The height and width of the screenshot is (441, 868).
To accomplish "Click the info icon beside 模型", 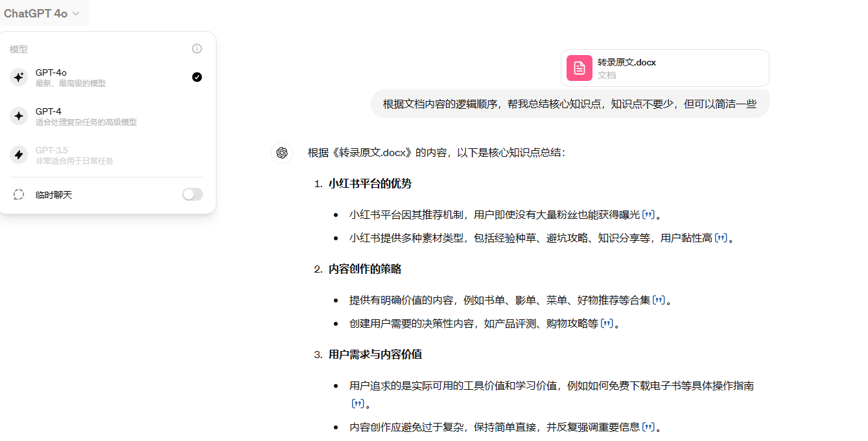I will pyautogui.click(x=197, y=49).
